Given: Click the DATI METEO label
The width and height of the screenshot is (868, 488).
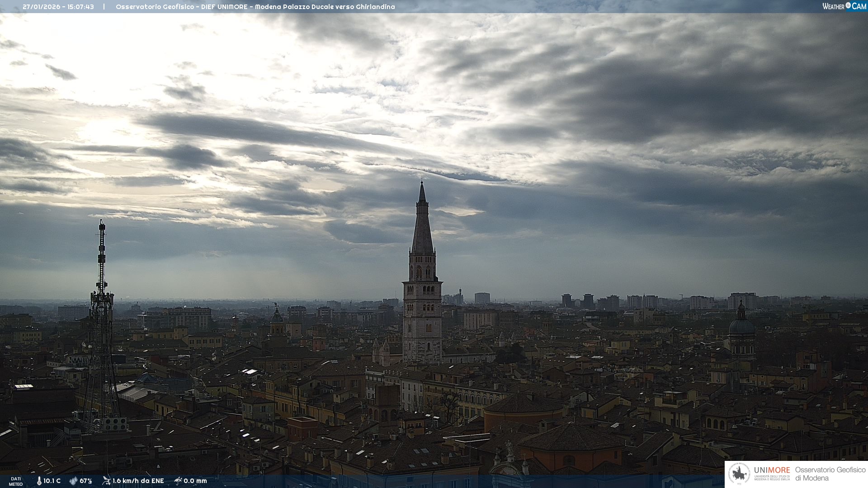Looking at the screenshot, I should (16, 481).
